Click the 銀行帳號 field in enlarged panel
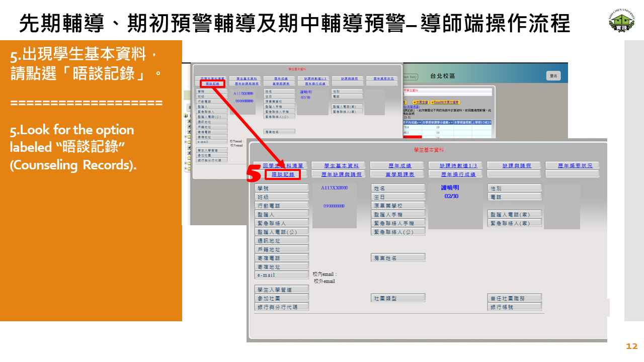The width and height of the screenshot is (644, 362). 514,307
